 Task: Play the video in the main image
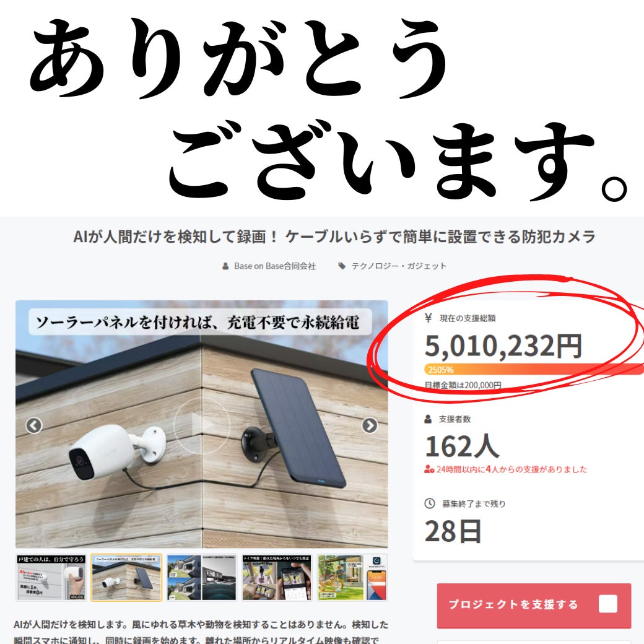click(202, 424)
